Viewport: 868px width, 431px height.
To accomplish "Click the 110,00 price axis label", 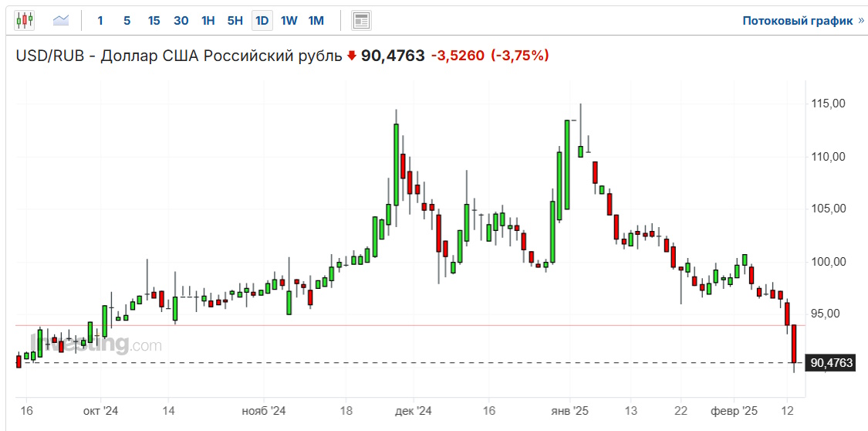I will point(829,157).
